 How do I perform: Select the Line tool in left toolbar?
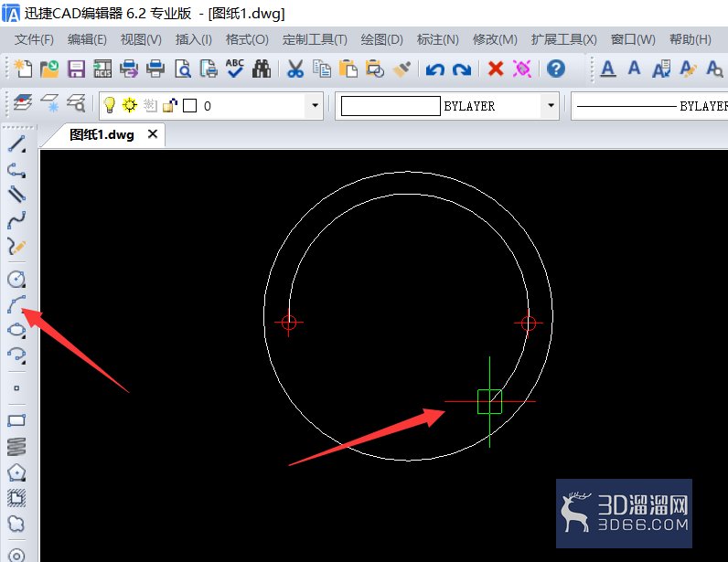(x=16, y=144)
